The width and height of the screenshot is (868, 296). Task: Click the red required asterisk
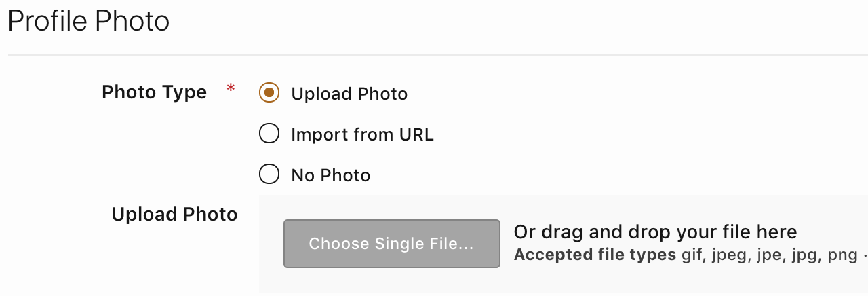[231, 89]
